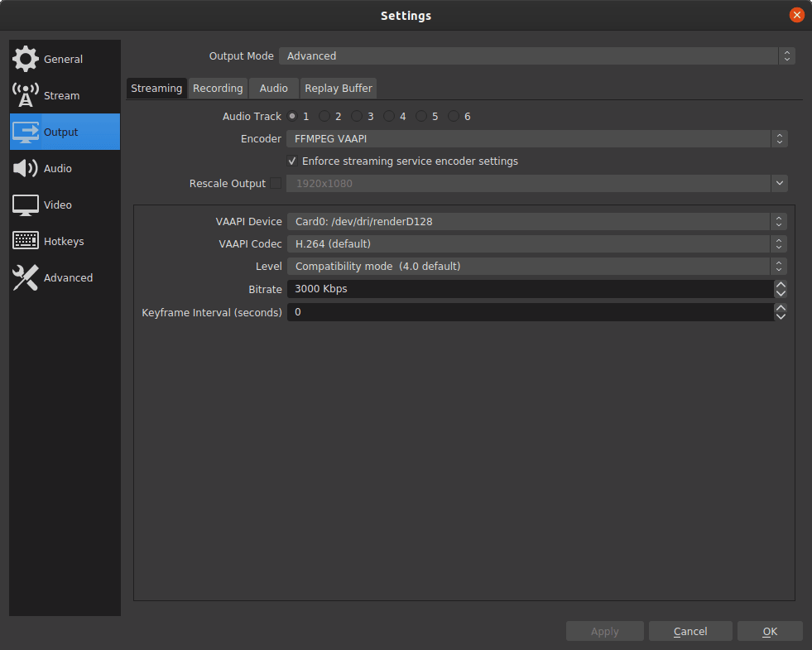The width and height of the screenshot is (812, 650).
Task: Click the General label in sidebar
Action: click(x=63, y=59)
